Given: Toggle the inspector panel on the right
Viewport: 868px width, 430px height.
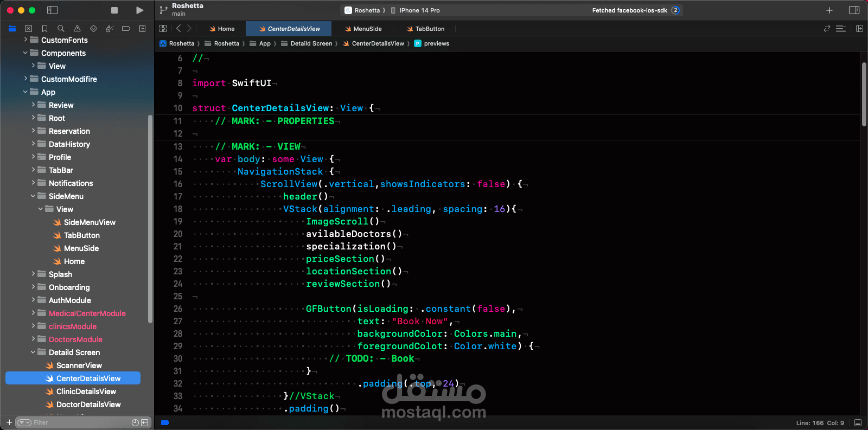Looking at the screenshot, I should 854,10.
